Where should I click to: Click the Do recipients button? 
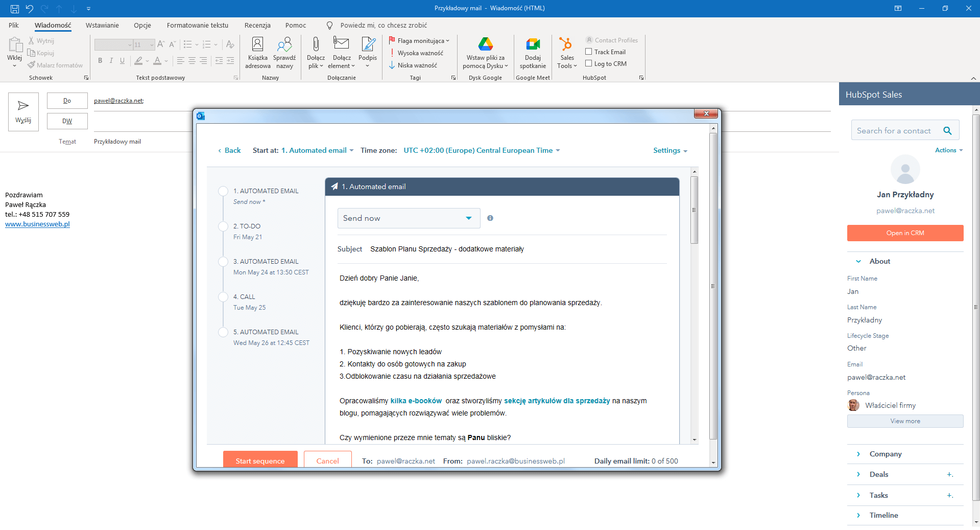67,101
